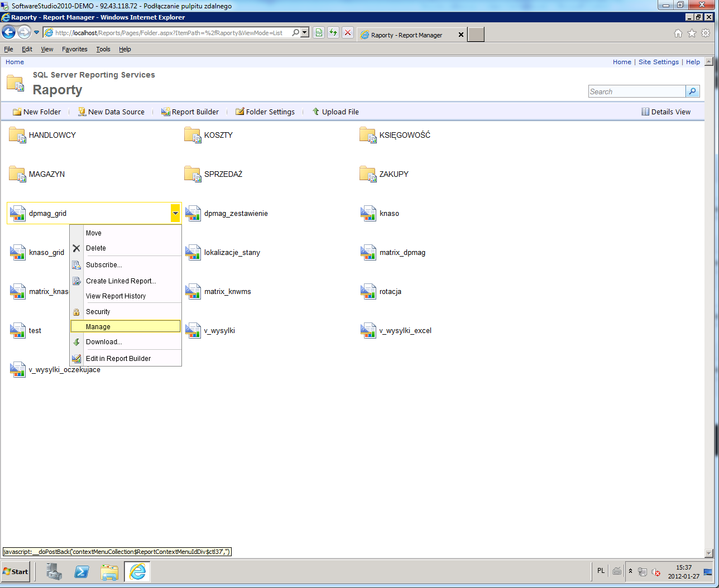Select View Report History menu entry

point(126,296)
